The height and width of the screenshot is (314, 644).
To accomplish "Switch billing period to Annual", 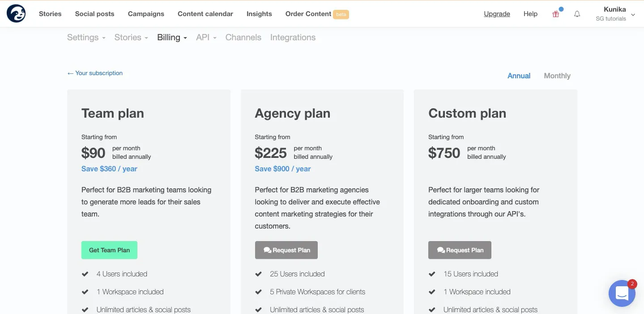I will click(x=519, y=76).
